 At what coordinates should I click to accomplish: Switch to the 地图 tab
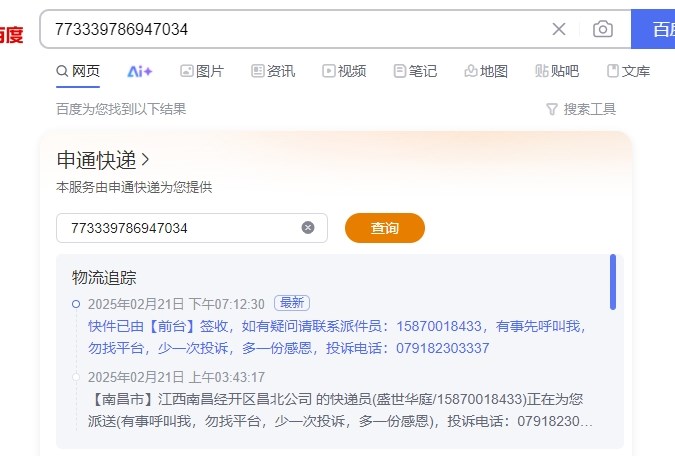click(x=486, y=71)
